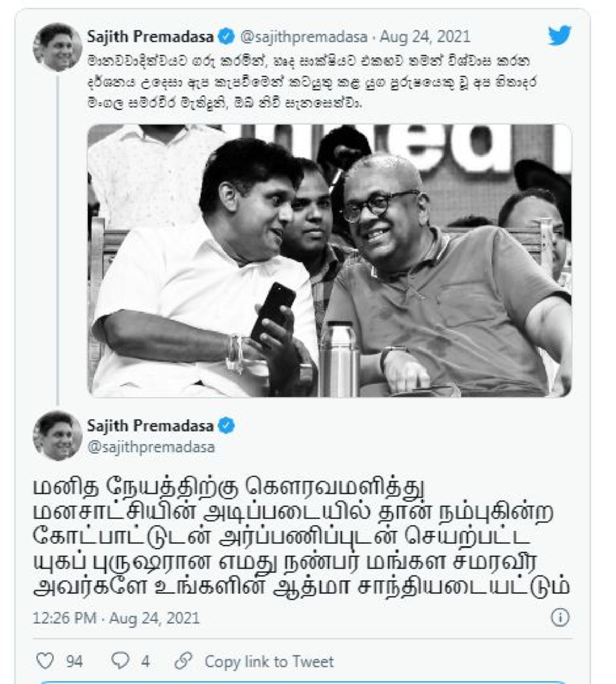
Task: Click Copy link to Tweet
Action: click(x=269, y=661)
